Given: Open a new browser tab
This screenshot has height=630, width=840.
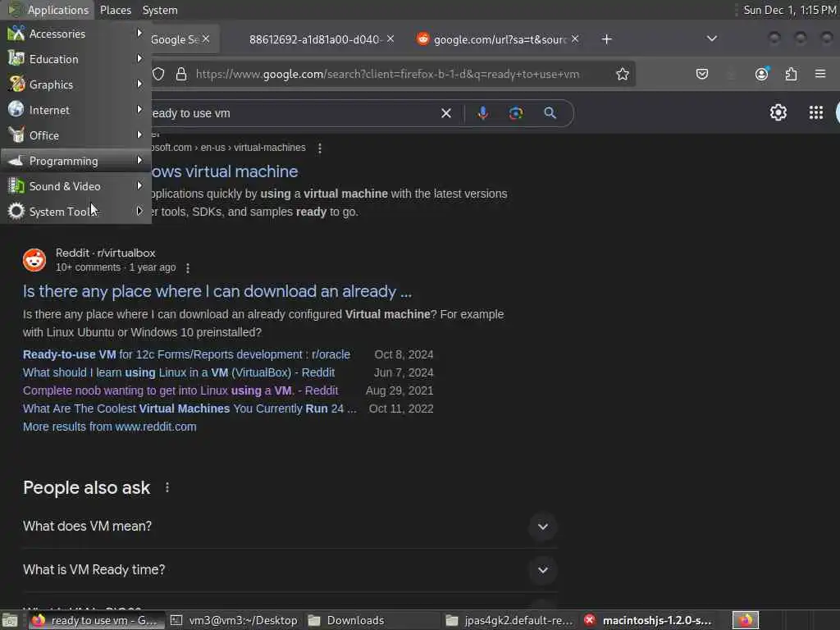Looking at the screenshot, I should (x=606, y=39).
